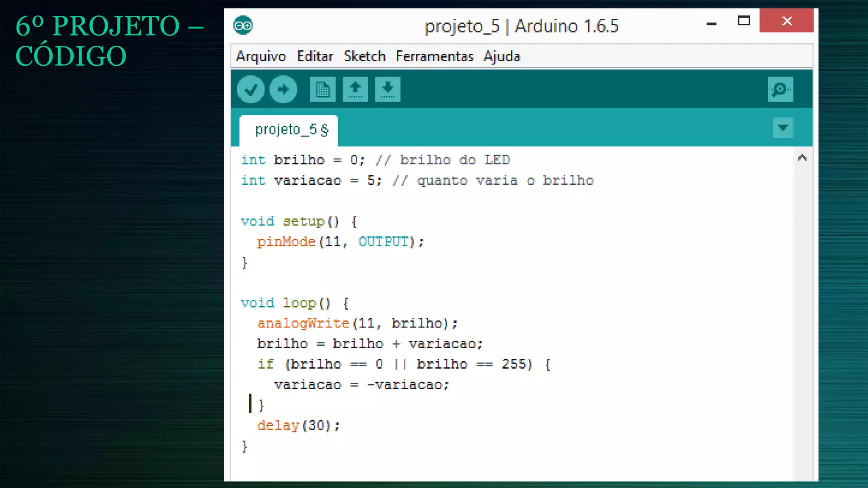The image size is (868, 488).
Task: Click the 'delay(30);' line
Action: coord(298,425)
